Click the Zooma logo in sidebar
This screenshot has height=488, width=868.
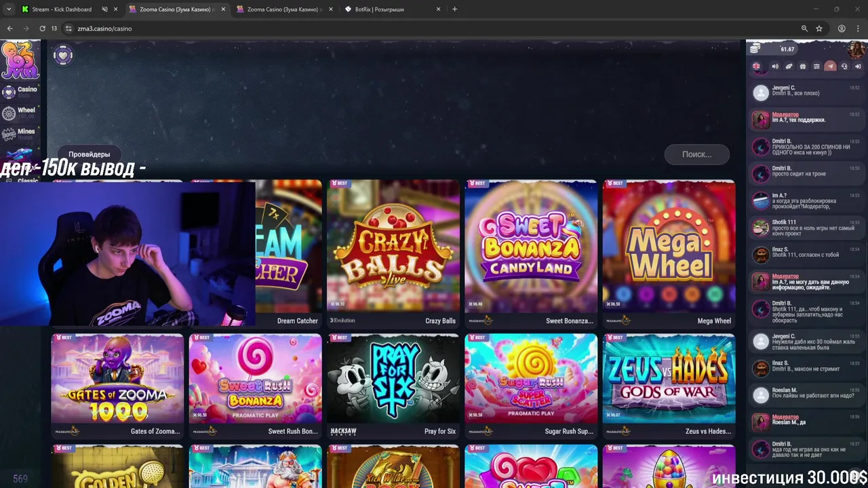20,60
